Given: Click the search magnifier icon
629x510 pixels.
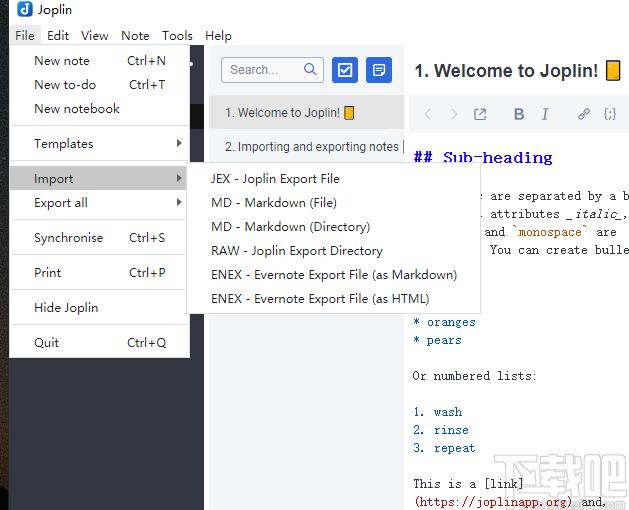Looking at the screenshot, I should pyautogui.click(x=310, y=69).
